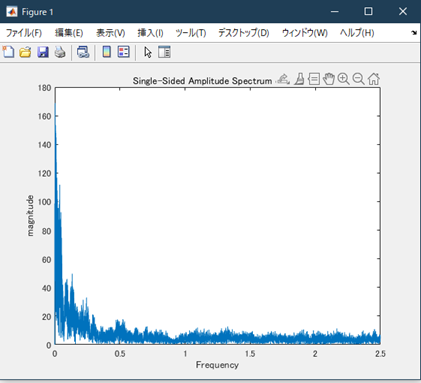Image resolution: width=421 pixels, height=383 pixels.
Task: Insert colorbar using toolbar icon
Action: [107, 52]
